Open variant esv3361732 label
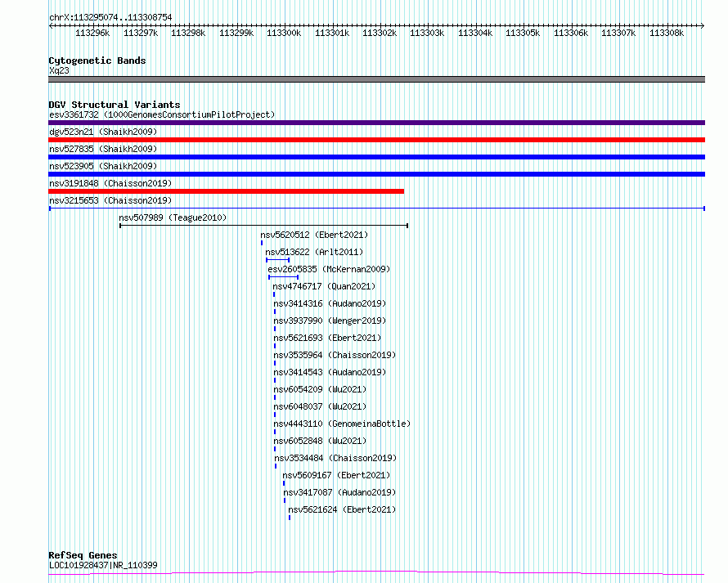This screenshot has height=583, width=728. [x=162, y=114]
